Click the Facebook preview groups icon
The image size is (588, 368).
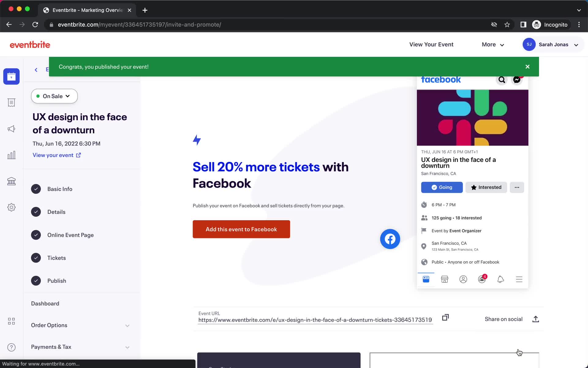click(x=482, y=279)
